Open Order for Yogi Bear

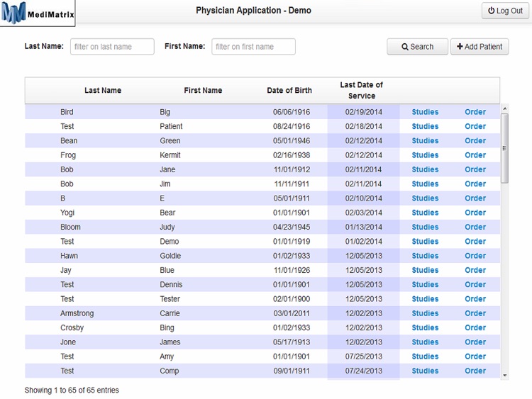click(x=475, y=213)
